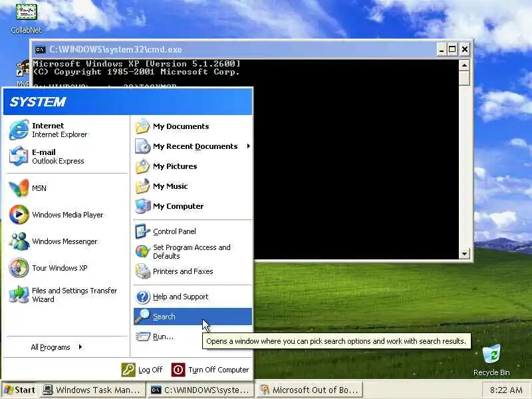Click the My Documents label
This screenshot has height=399, width=532.
tap(181, 126)
